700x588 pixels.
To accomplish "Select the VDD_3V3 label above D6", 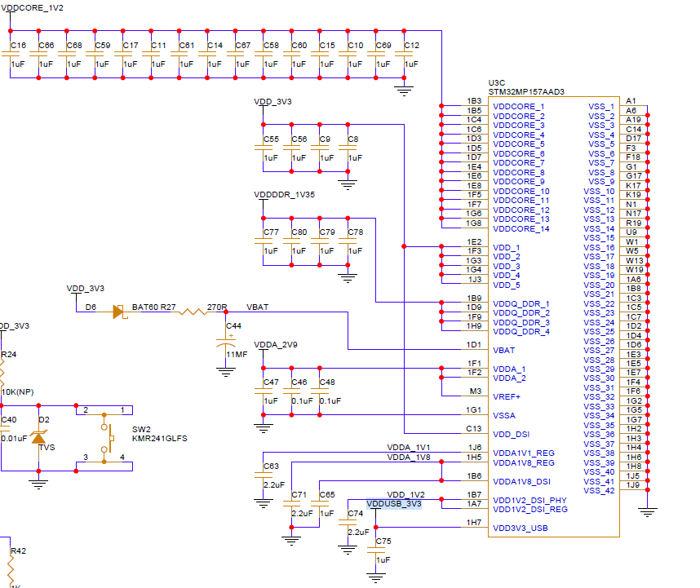I will point(86,288).
